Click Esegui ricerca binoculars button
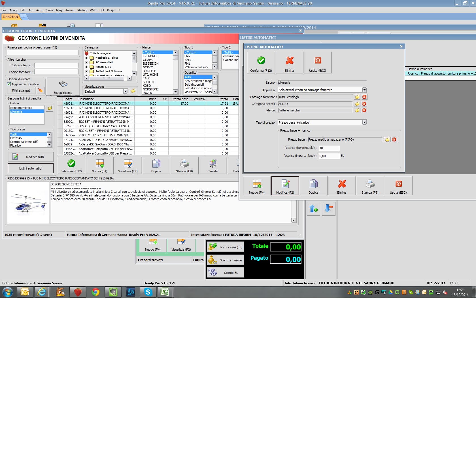This screenshot has width=476, height=474. [x=63, y=87]
